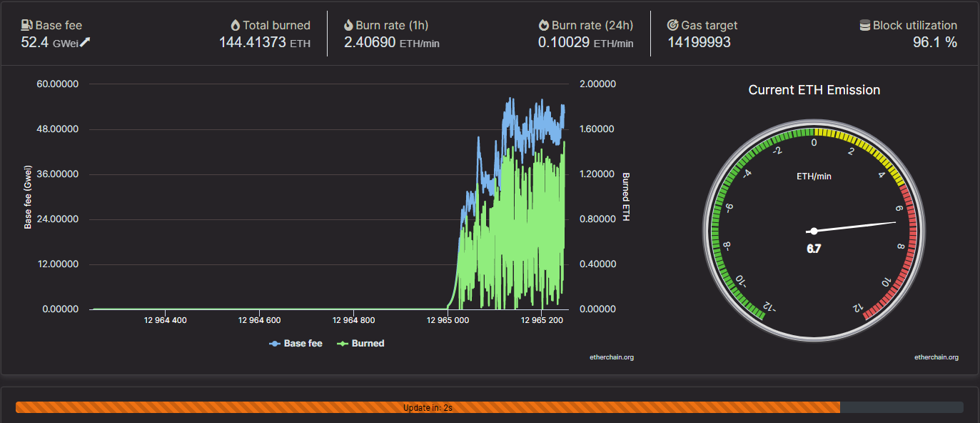980x423 pixels.
Task: Click the Total burned droplet icon
Action: click(x=236, y=25)
